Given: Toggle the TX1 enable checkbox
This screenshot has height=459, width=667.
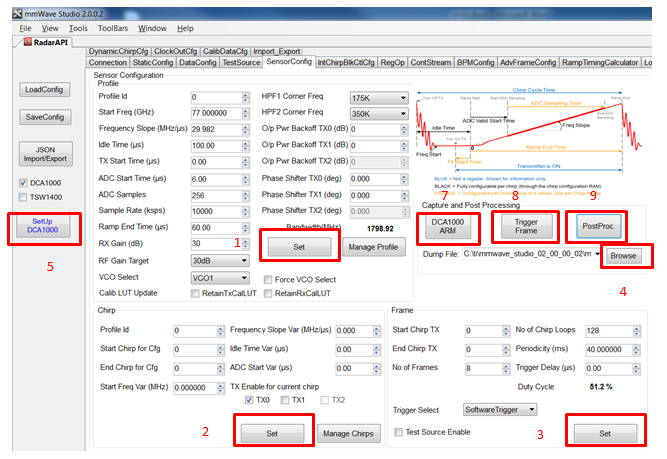Looking at the screenshot, I should click(x=285, y=400).
